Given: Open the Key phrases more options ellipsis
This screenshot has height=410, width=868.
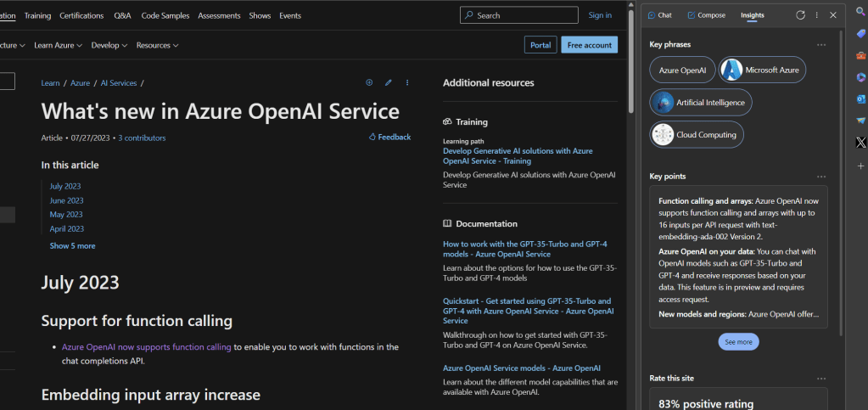Looking at the screenshot, I should point(820,44).
